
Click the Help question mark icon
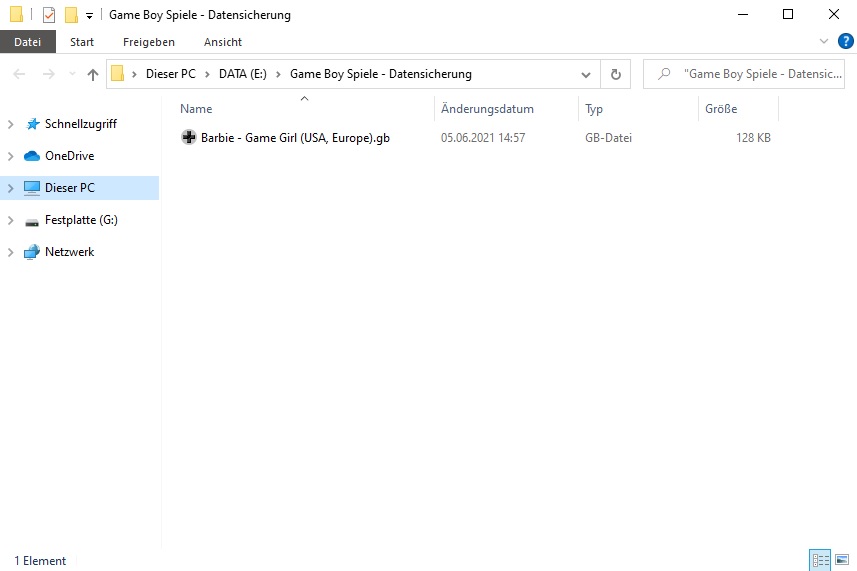click(845, 41)
